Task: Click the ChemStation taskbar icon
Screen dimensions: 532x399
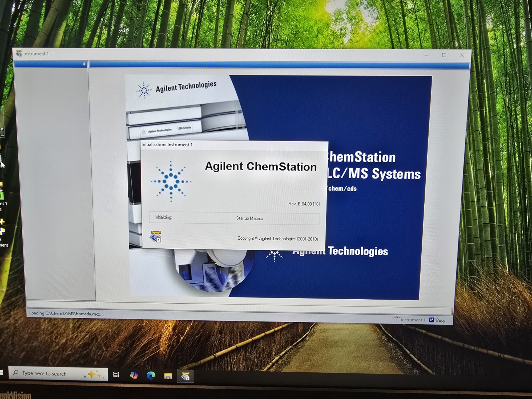Action: (185, 376)
